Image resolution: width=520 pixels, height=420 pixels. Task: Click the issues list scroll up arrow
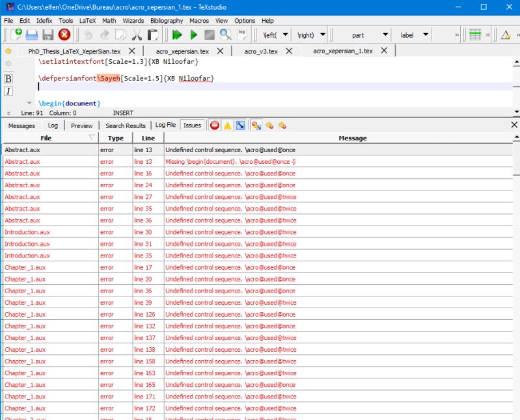516,137
